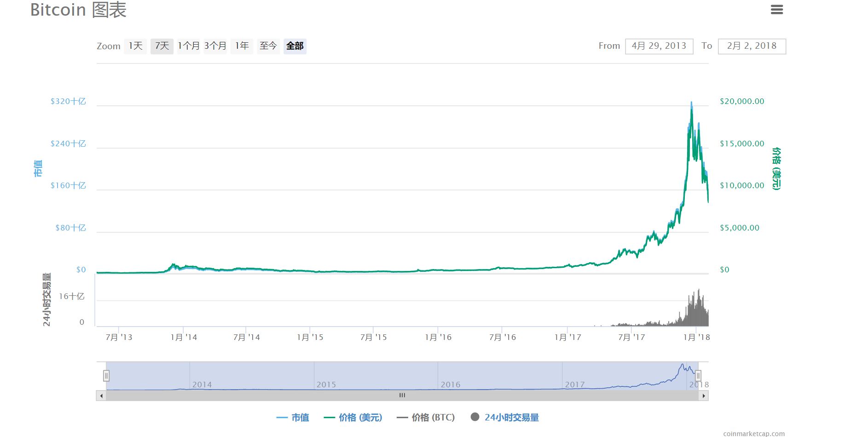Grab the right navigator range handle
This screenshot has height=437, width=868.
point(698,376)
